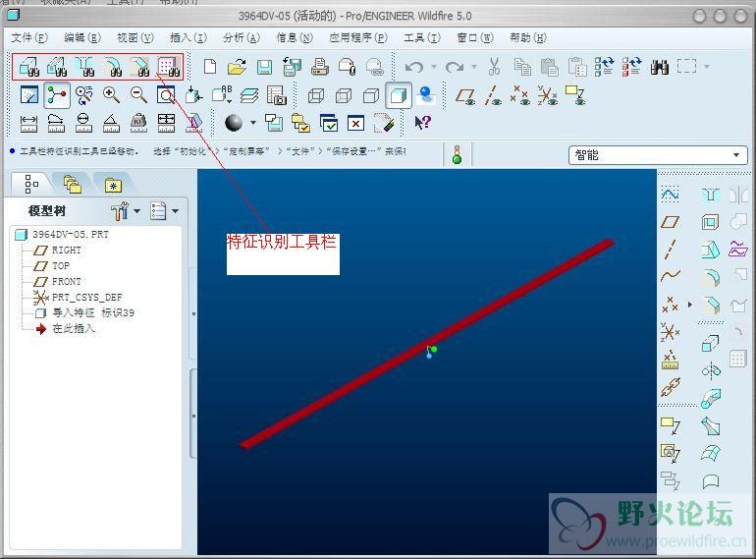Click the Refit view icon
Viewport: 756px width, 559px height.
click(166, 95)
